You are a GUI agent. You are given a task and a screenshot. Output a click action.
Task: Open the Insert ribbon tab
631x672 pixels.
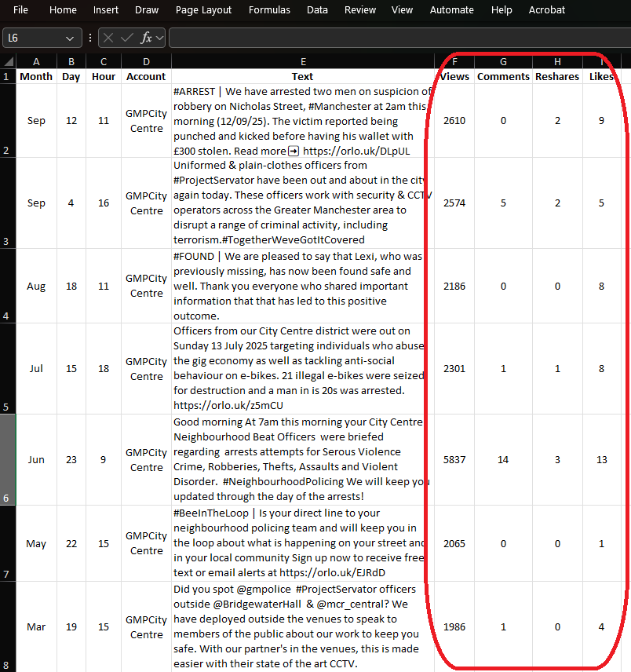coord(106,10)
